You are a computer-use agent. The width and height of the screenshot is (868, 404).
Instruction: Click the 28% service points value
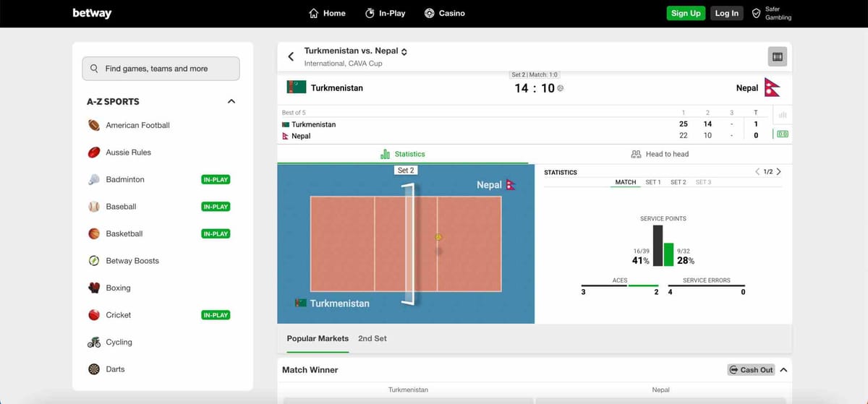tap(686, 260)
